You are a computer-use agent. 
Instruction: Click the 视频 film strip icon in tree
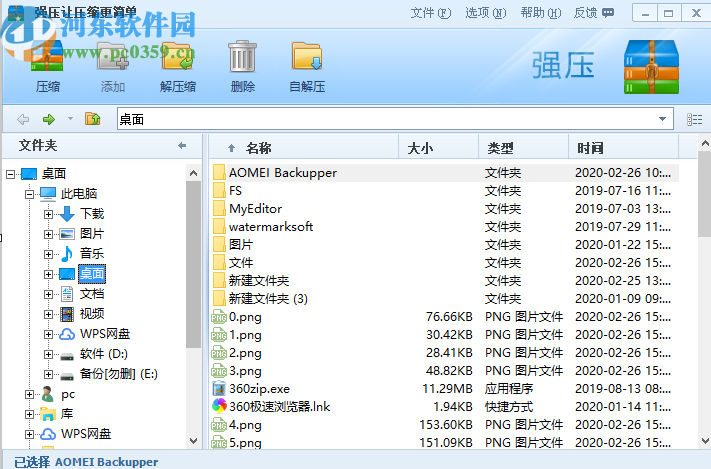[x=67, y=314]
